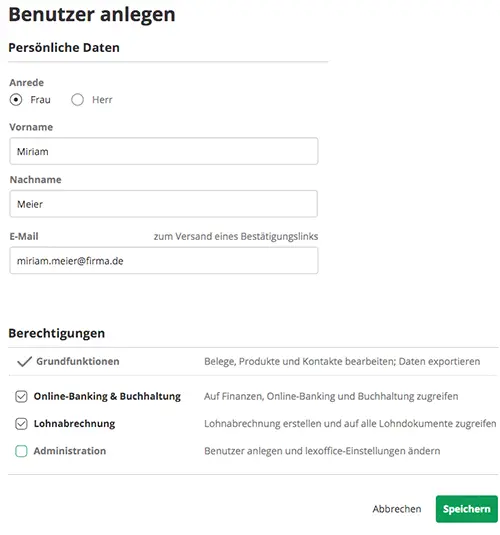
Task: Click the 'Administration' permission label text
Action: 70,451
